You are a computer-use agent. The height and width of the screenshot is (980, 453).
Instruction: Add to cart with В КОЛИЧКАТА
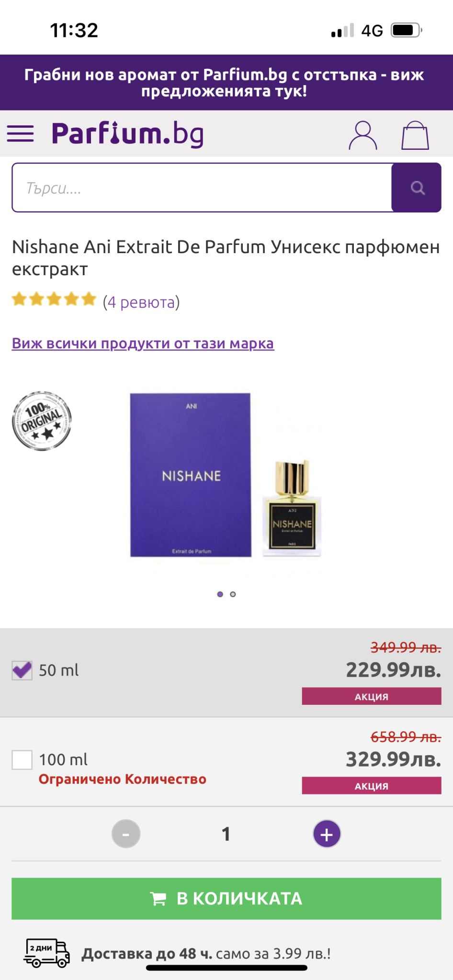tap(226, 898)
